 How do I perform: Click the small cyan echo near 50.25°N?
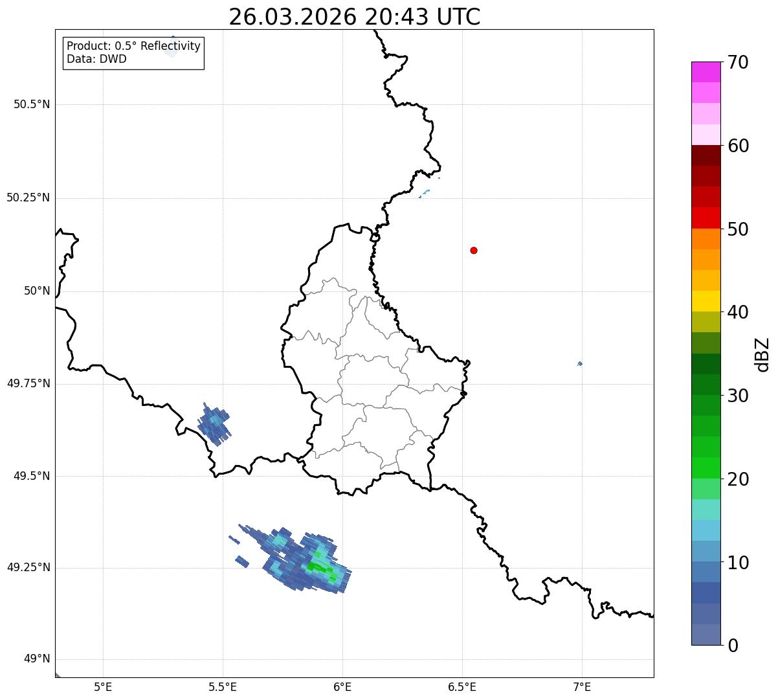pos(425,193)
